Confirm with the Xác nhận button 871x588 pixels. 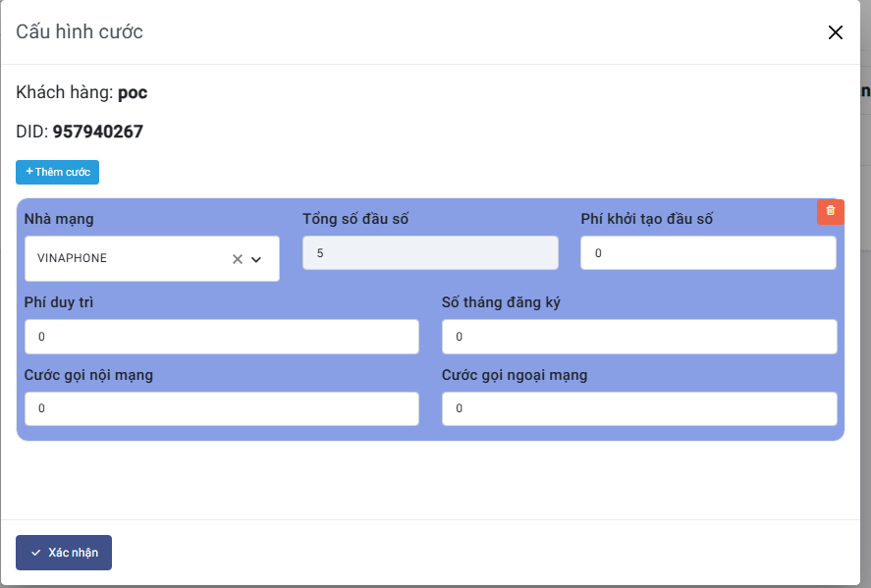[64, 553]
